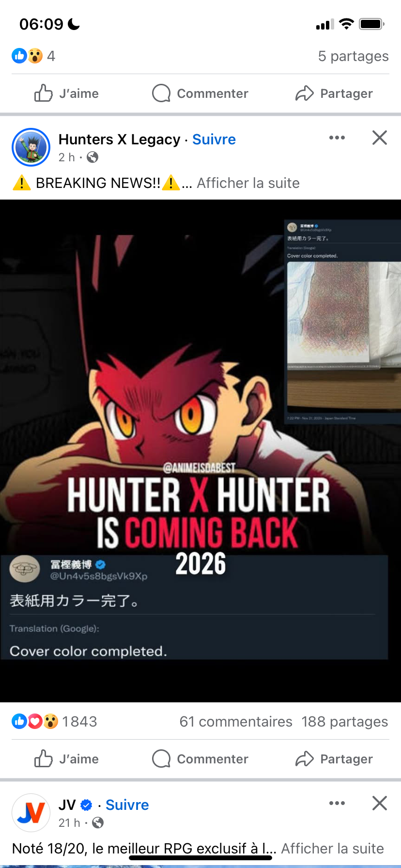Expand JV post text with Afficher la suite
The image size is (401, 868).
pyautogui.click(x=332, y=849)
